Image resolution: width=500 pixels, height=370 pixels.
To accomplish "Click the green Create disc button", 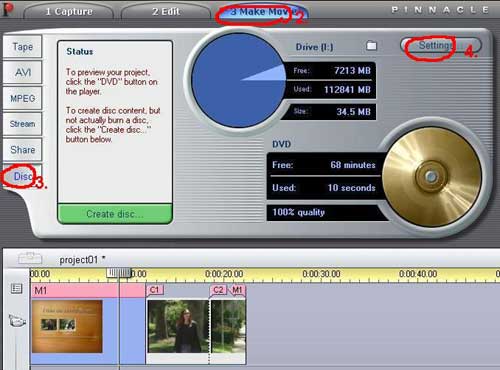I will coord(115,214).
